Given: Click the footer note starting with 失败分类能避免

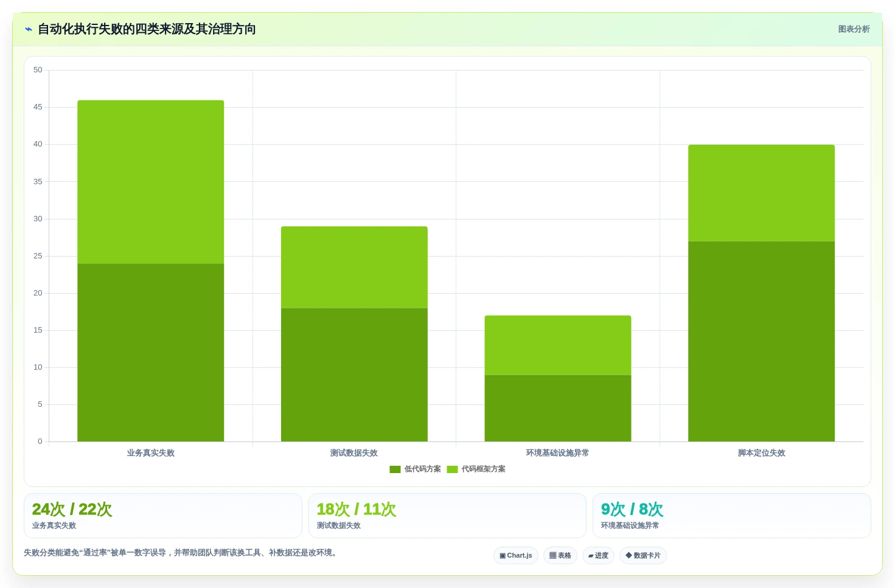Looking at the screenshot, I should click(x=181, y=553).
